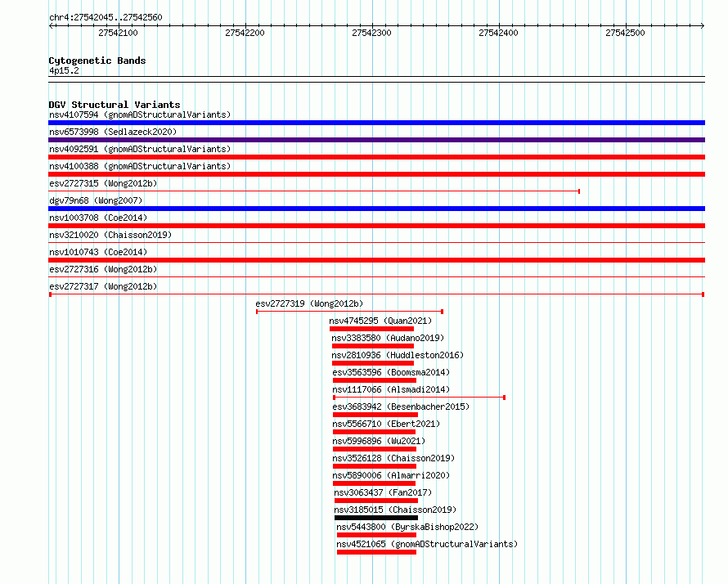Screen dimensions: 728x584
Task: Click the black nsv3185015 variant bar
Action: 376,518
